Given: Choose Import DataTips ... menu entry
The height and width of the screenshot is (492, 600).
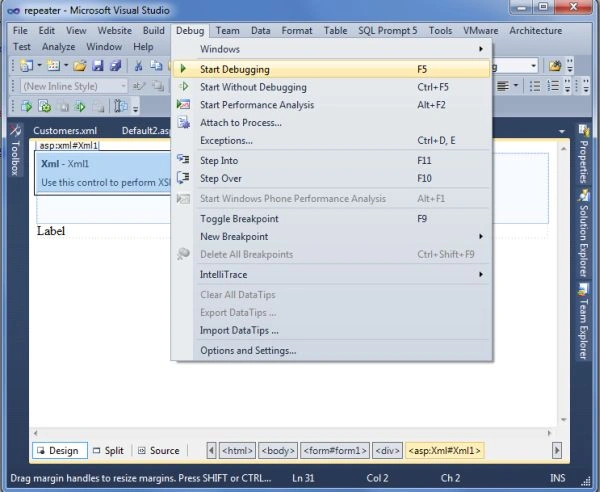Looking at the screenshot, I should (x=331, y=330).
